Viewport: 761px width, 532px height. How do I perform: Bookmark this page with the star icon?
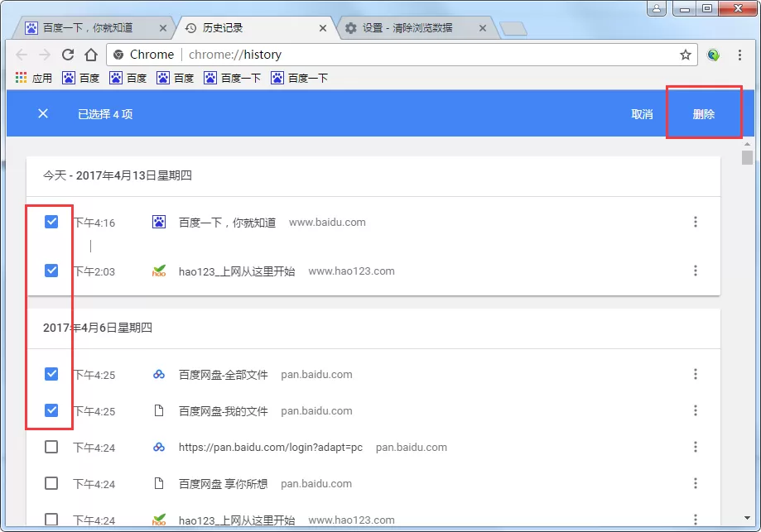click(686, 55)
